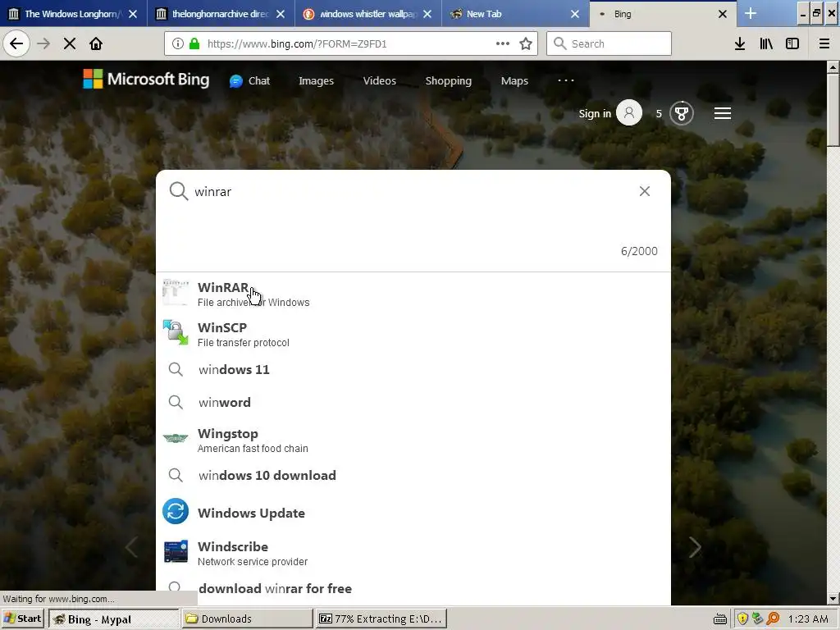Screen dimensions: 840x630
Task: Open Bing Maps
Action: [x=514, y=81]
